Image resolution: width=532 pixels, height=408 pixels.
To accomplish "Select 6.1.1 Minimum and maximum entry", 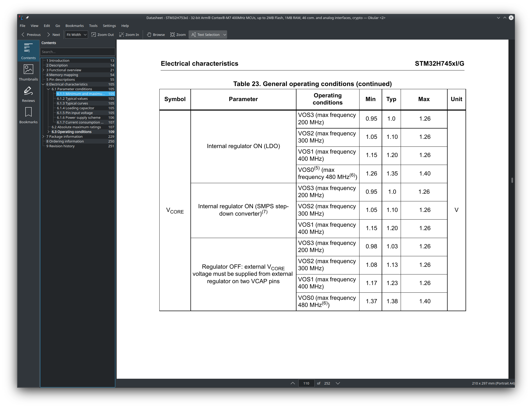I will pos(85,94).
